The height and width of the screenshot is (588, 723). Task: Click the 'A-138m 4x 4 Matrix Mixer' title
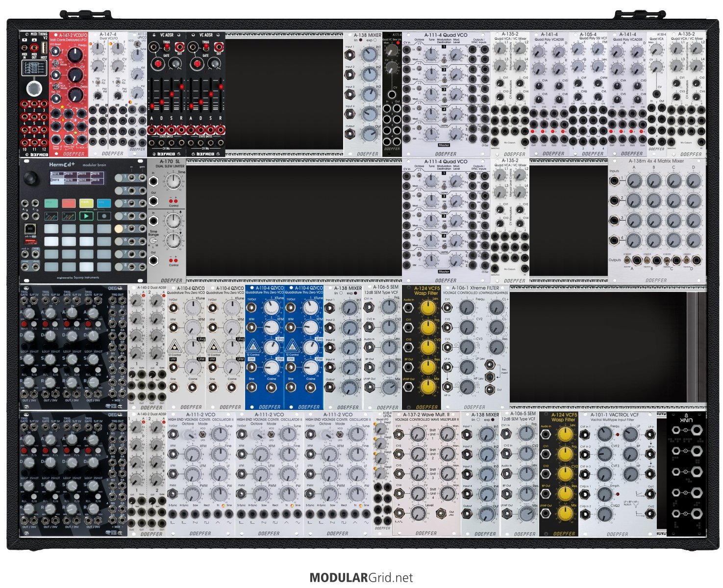coord(656,160)
